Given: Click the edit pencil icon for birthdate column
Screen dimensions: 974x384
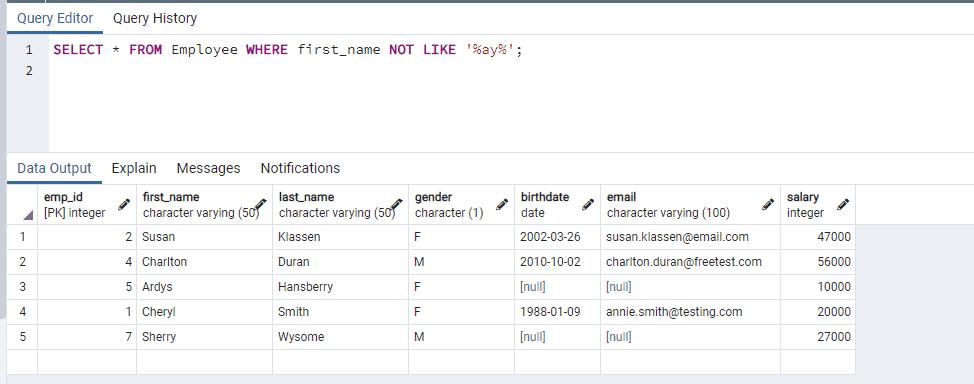Looking at the screenshot, I should [588, 204].
